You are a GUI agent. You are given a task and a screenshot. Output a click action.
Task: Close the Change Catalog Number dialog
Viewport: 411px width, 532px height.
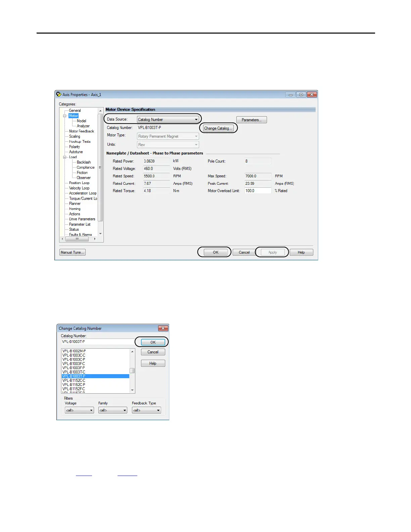click(x=163, y=328)
